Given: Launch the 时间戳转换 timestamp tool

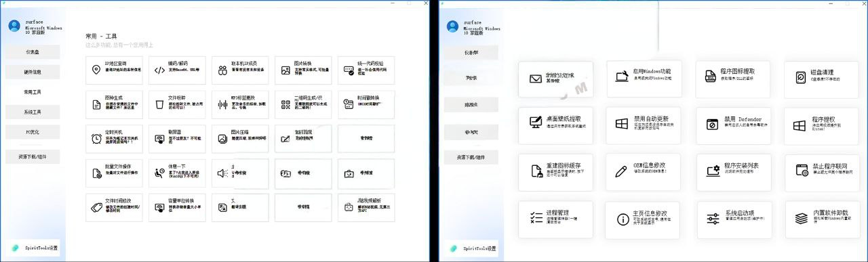Looking at the screenshot, I should point(366,104).
